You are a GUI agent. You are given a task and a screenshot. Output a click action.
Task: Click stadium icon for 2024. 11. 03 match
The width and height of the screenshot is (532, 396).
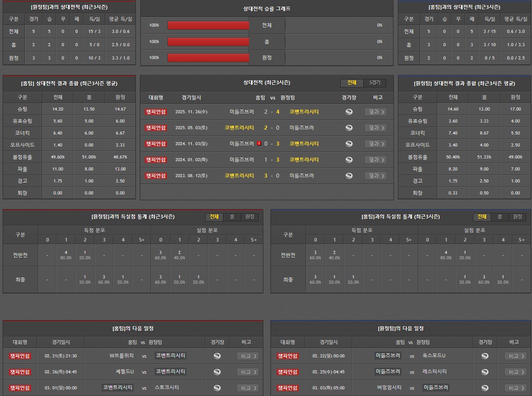(349, 144)
